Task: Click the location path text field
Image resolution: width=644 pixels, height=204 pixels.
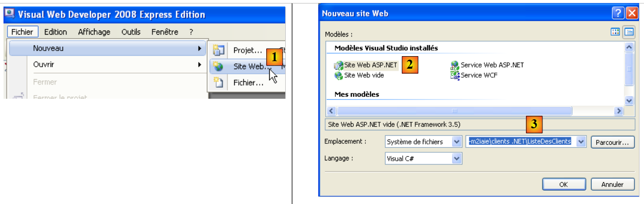Action: [520, 142]
